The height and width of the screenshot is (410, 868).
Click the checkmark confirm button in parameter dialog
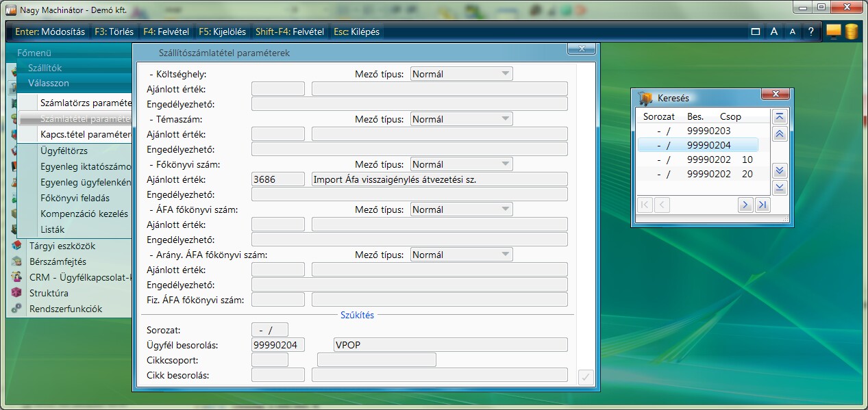coord(585,376)
